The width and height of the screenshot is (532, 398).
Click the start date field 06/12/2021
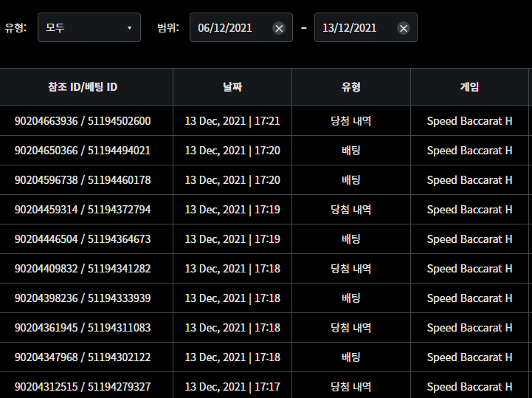[x=241, y=27]
